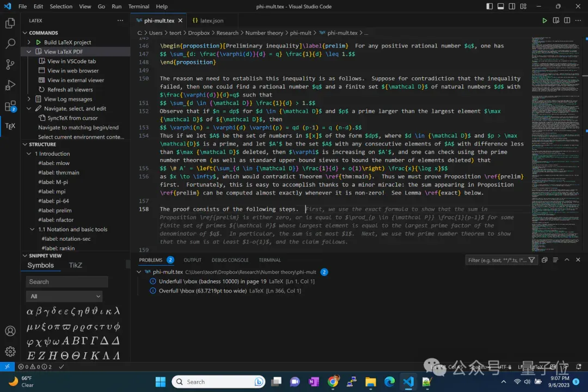The height and width of the screenshot is (392, 588).
Task: Open the Terminal menu
Action: pos(139,7)
